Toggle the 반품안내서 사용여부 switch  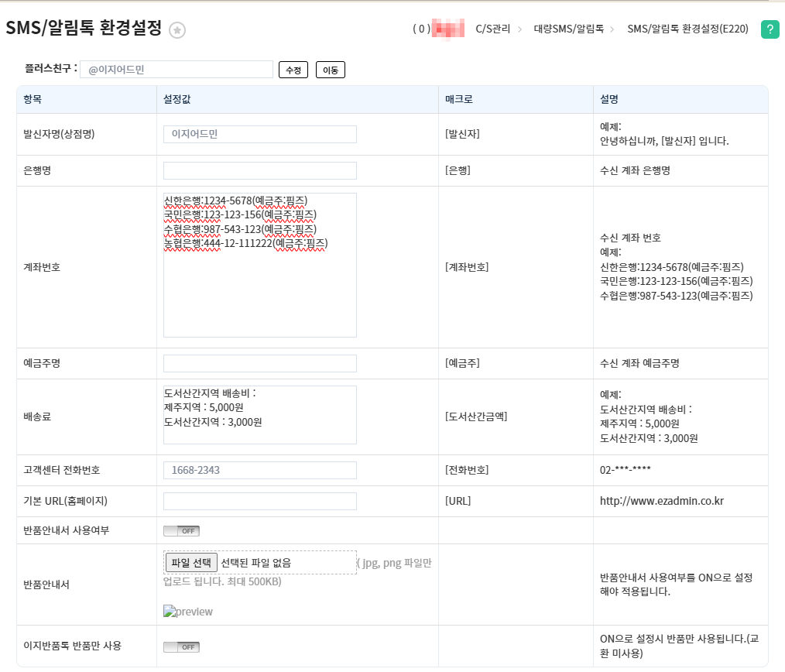click(181, 531)
